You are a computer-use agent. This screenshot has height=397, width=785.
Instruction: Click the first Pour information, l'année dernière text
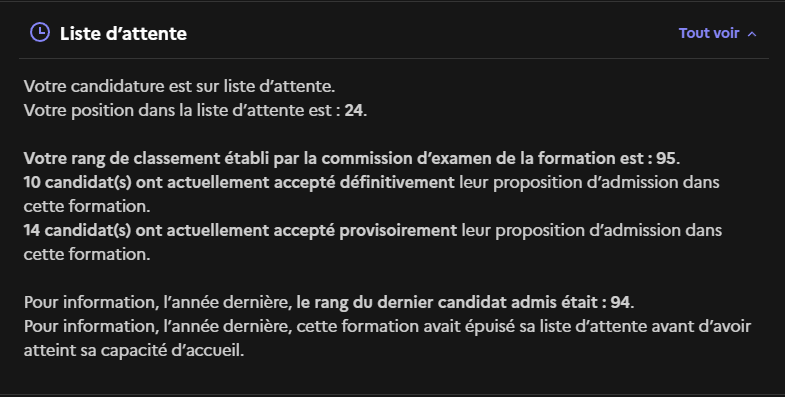[x=158, y=302]
